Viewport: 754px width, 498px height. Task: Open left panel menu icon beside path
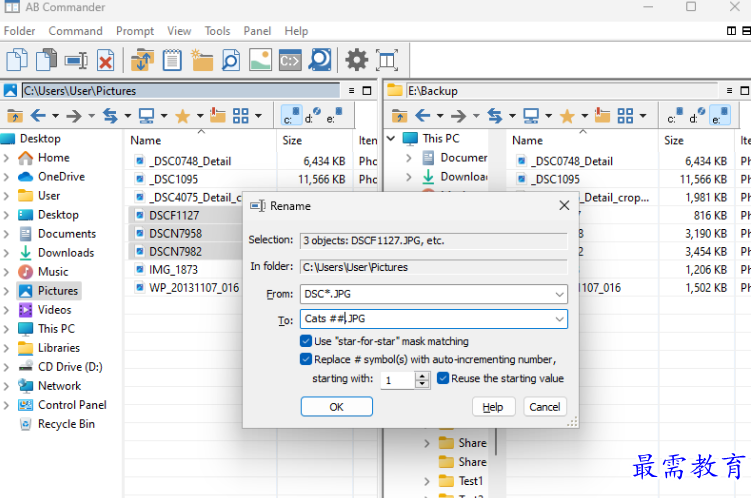click(x=352, y=90)
